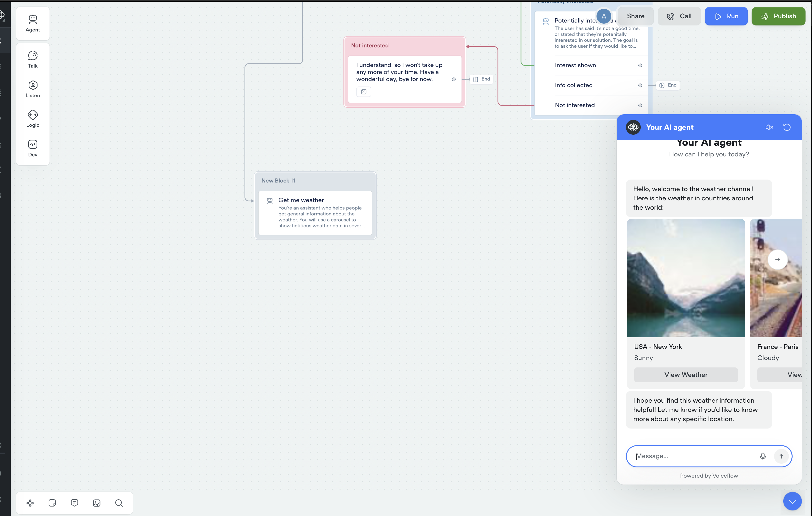Viewport: 812px width, 516px height.
Task: Click the microphone icon in message box
Action: tap(763, 456)
